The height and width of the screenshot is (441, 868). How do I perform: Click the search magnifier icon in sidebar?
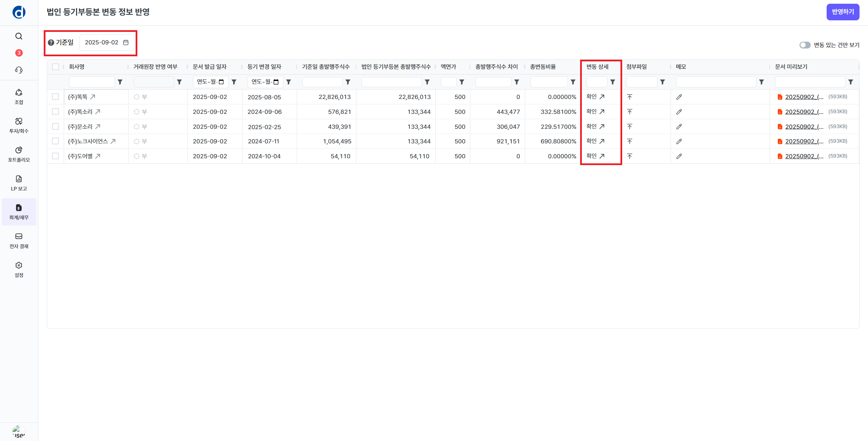[x=19, y=36]
